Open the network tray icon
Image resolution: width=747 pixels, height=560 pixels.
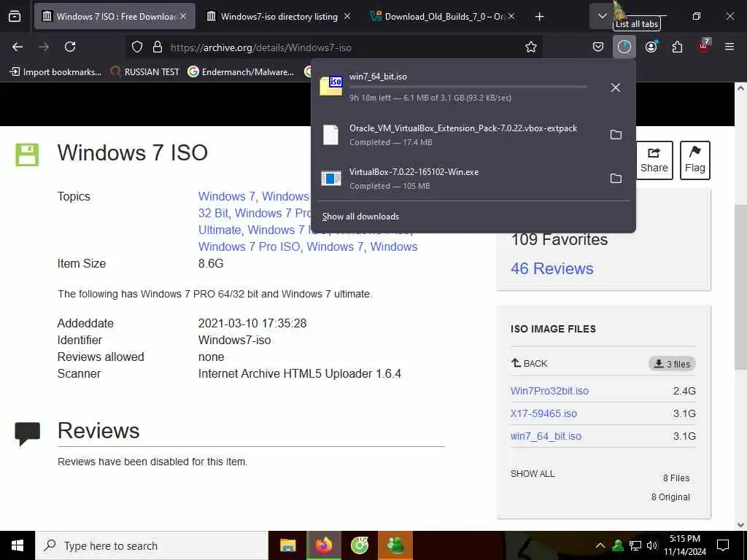(635, 545)
